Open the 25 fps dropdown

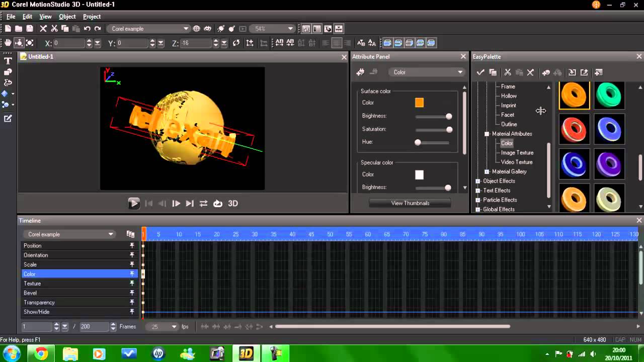[162, 327]
